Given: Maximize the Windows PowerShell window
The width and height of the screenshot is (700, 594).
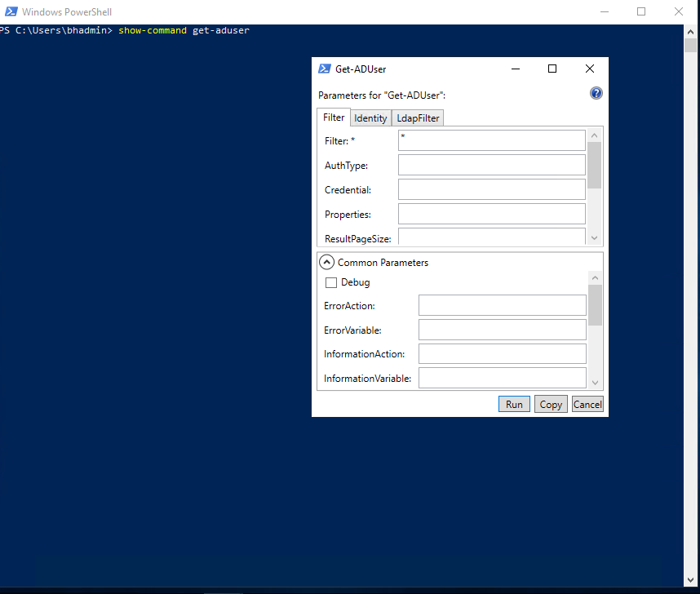Looking at the screenshot, I should pos(641,11).
